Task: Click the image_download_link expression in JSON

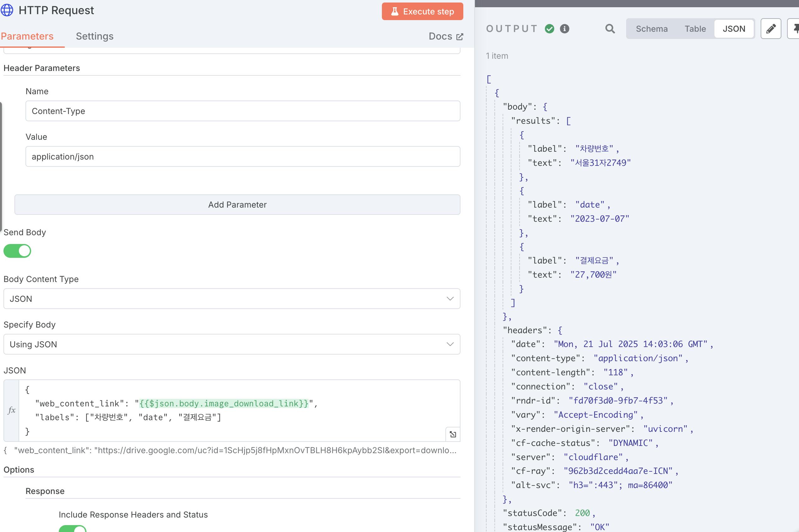Action: click(224, 404)
